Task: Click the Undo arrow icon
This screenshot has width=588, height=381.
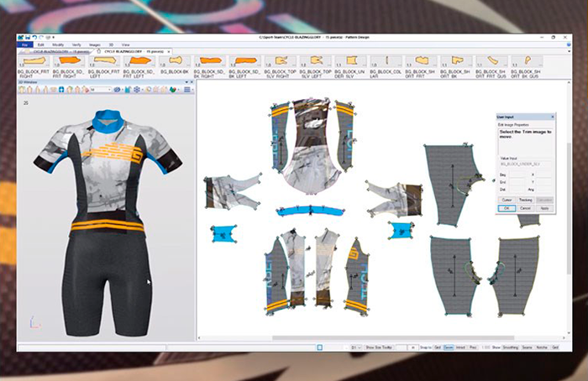Action: 34,38
